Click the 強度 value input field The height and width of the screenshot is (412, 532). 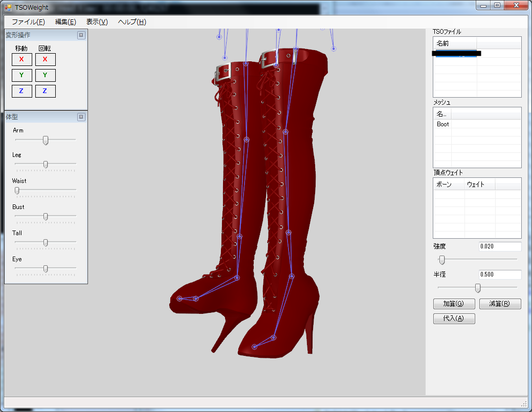(499, 246)
